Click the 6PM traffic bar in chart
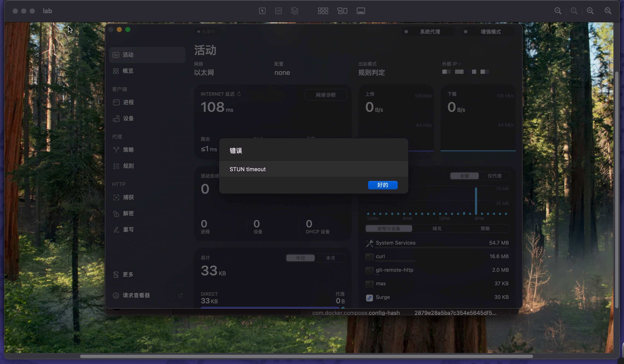This screenshot has width=624, height=364. (476, 201)
